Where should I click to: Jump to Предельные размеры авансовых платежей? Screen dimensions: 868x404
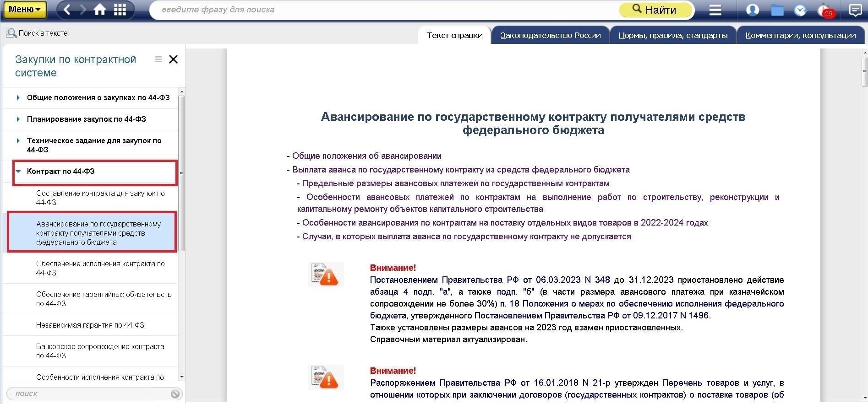point(456,183)
